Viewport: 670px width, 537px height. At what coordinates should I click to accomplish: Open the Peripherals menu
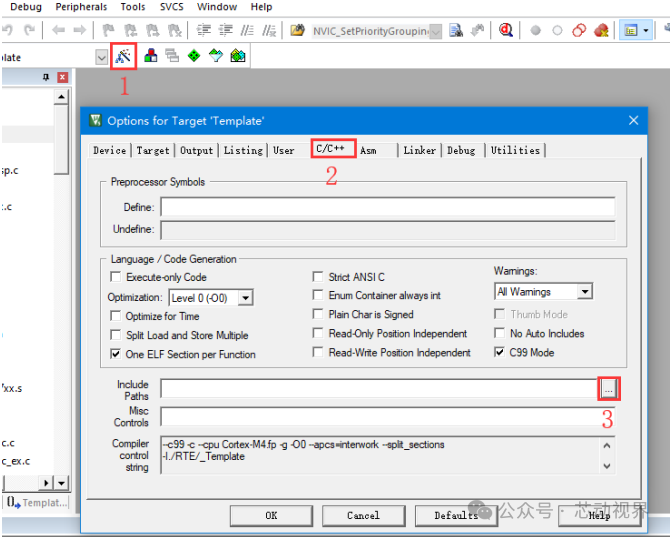click(x=81, y=7)
